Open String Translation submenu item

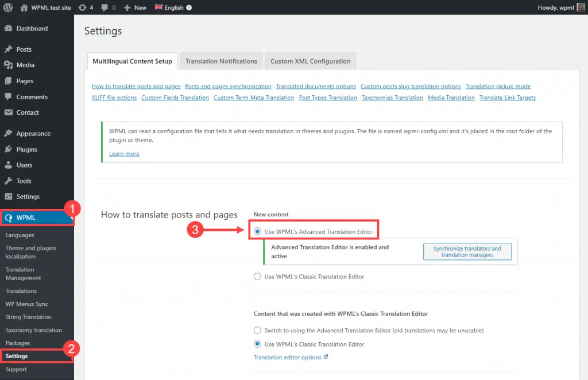pyautogui.click(x=28, y=317)
